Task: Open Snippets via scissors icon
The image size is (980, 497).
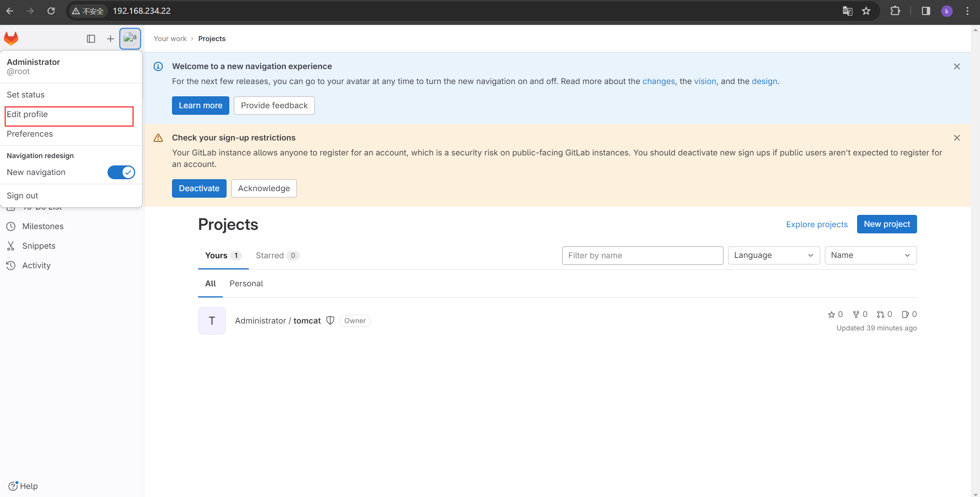Action: coord(11,246)
